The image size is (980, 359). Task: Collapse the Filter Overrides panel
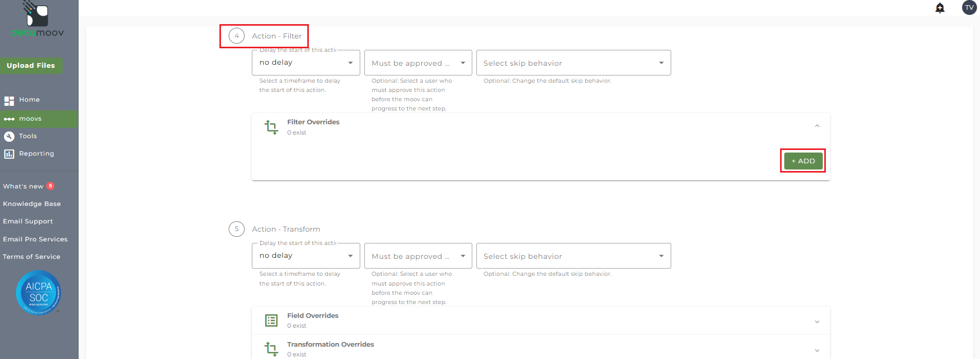[817, 126]
